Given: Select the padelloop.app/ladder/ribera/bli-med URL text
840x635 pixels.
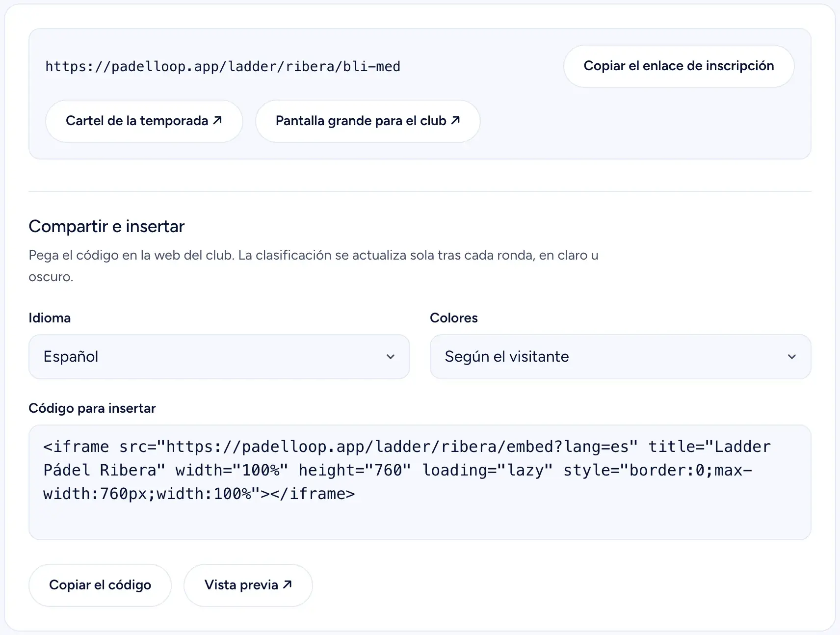Looking at the screenshot, I should [x=223, y=67].
